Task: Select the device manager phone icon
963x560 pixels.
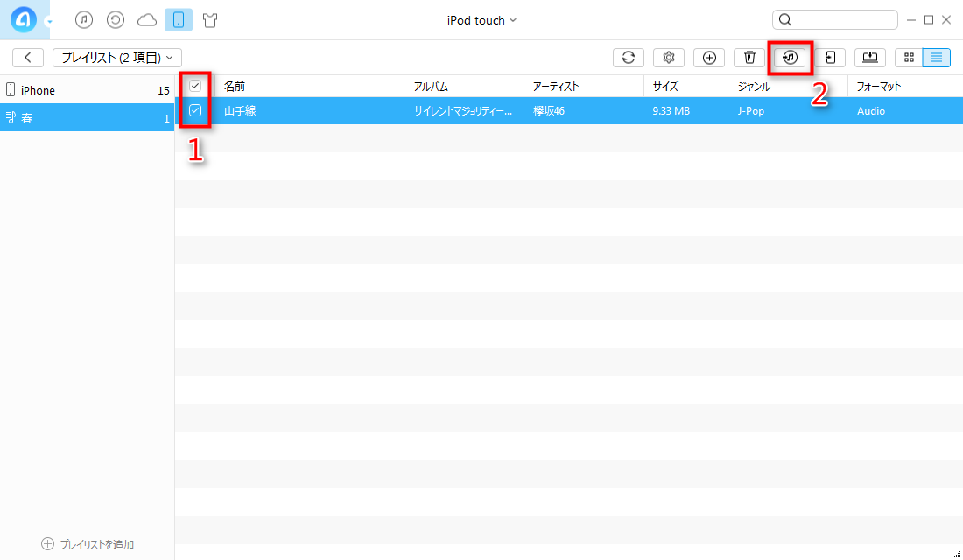Action: pyautogui.click(x=179, y=20)
